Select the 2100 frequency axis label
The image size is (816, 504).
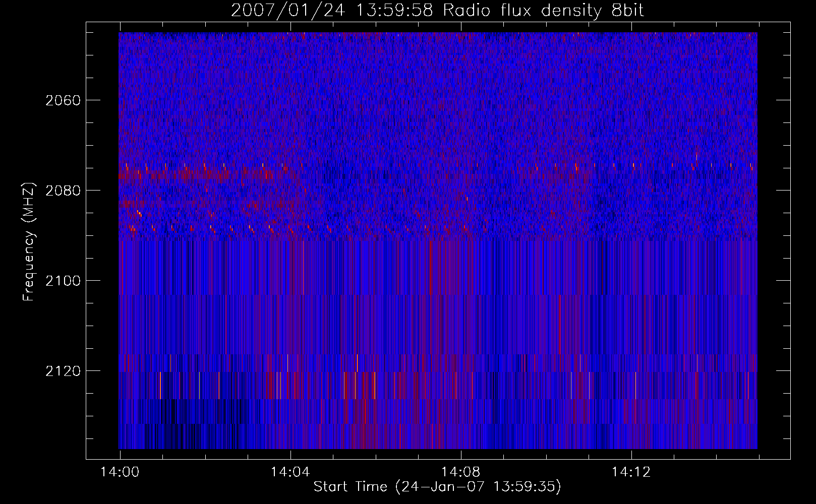[63, 281]
